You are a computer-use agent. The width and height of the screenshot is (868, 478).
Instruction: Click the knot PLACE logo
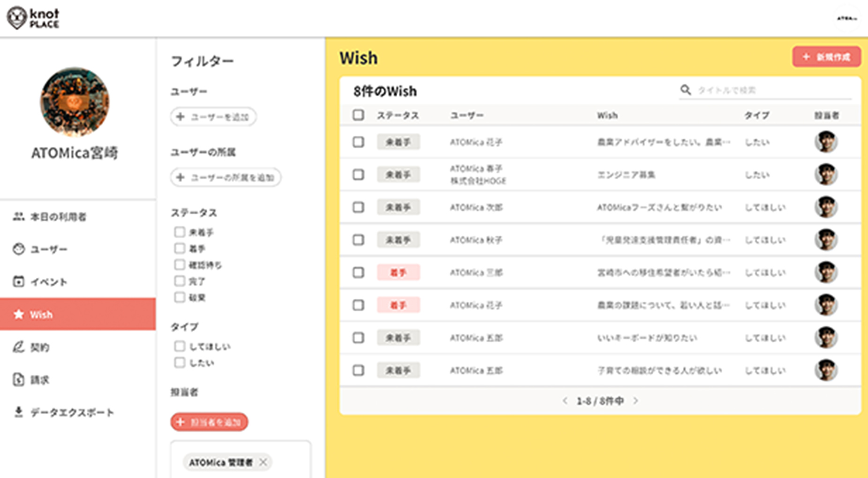tap(33, 18)
